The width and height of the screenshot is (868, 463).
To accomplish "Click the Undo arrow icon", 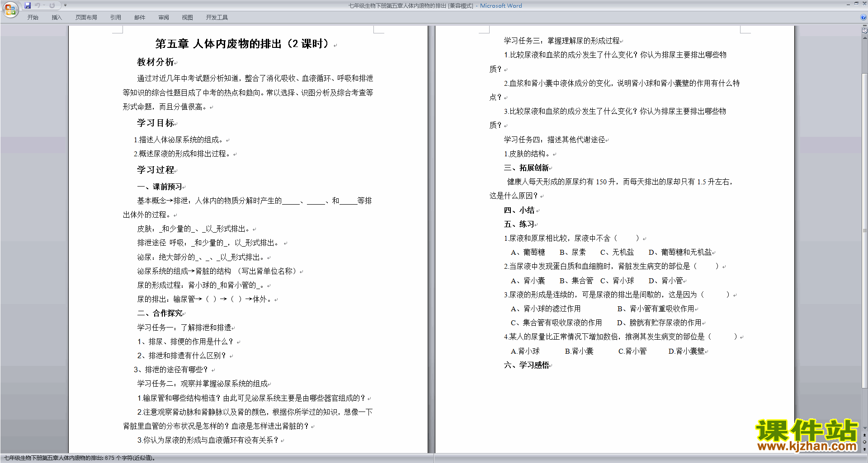I will tap(38, 5).
